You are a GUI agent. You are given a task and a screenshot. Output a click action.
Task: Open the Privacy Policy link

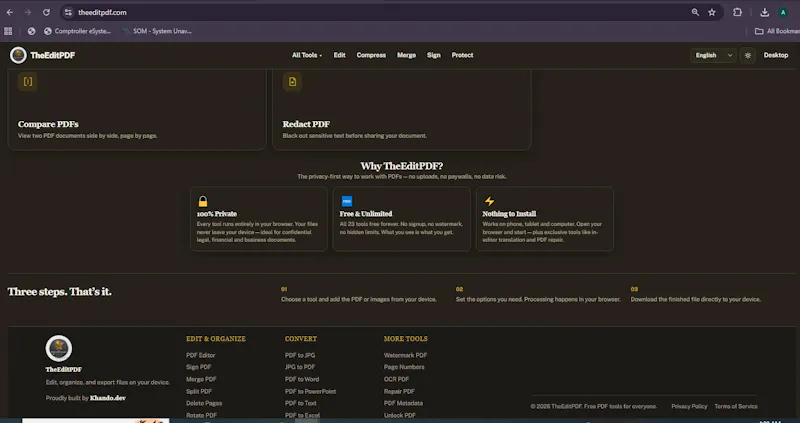pyautogui.click(x=689, y=407)
